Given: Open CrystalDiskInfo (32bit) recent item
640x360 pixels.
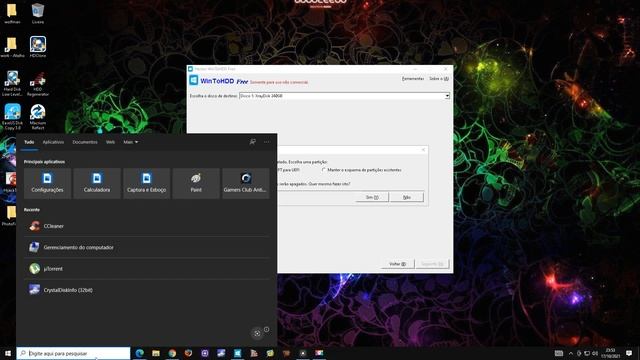Looking at the screenshot, I should point(147,290).
